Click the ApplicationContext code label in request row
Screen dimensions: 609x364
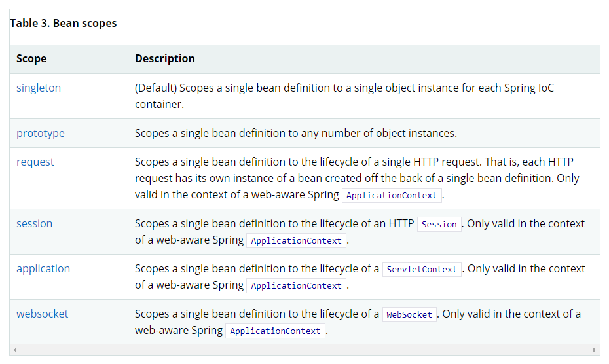point(392,195)
